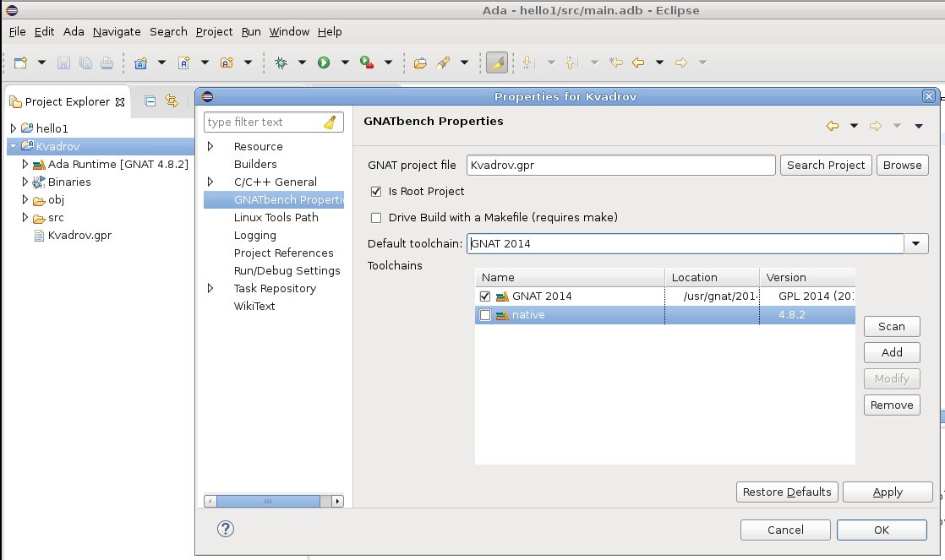Enable Drive Build with a Makefile
Image resolution: width=945 pixels, height=560 pixels.
click(376, 217)
